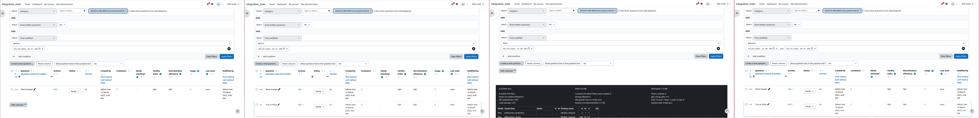Toggle Edit mode switch in Before 03/10/2025 panel
The height and width of the screenshot is (118, 980).
pyautogui.click(x=239, y=4)
